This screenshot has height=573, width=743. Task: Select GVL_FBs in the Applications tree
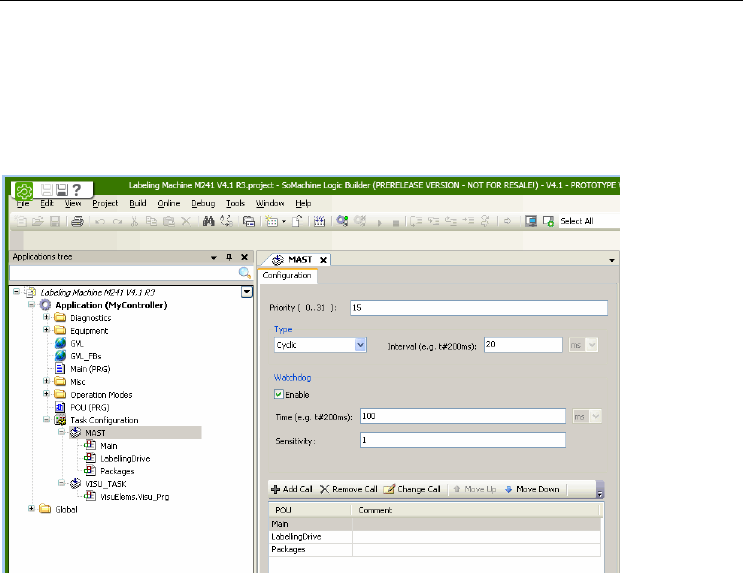[85, 356]
